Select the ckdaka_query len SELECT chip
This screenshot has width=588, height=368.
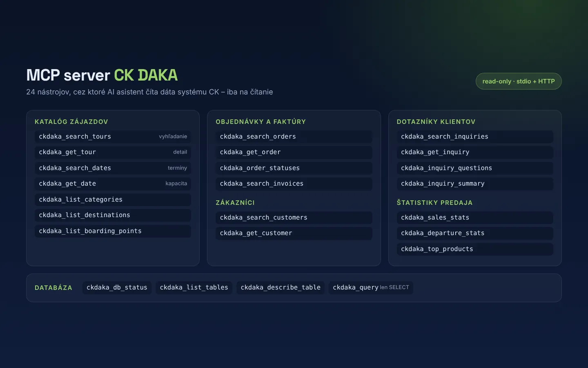coord(371,287)
